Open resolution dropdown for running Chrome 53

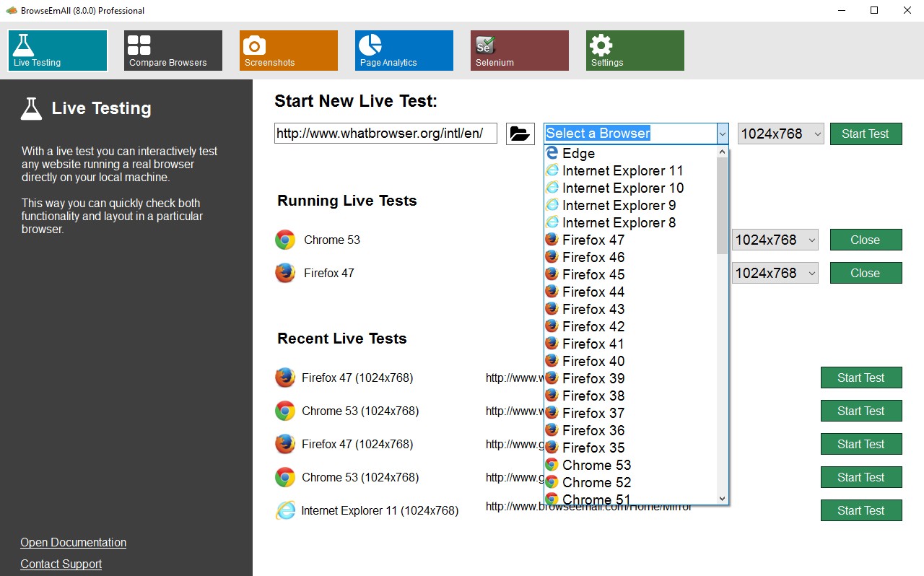coord(775,240)
